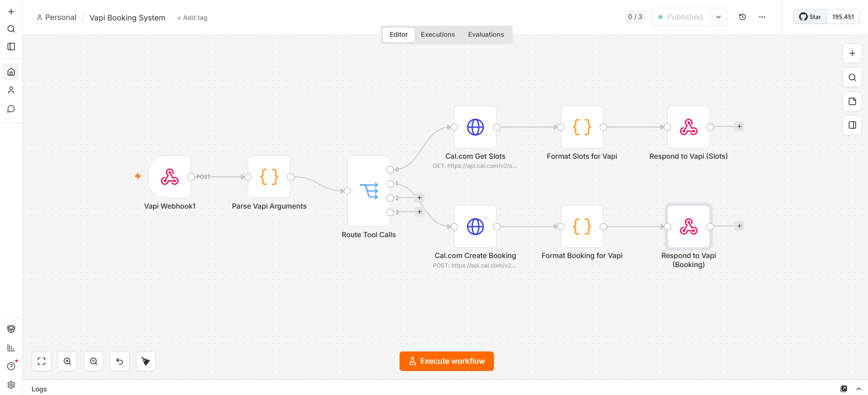Image resolution: width=868 pixels, height=395 pixels.
Task: Add node on Route Tool Calls output 2
Action: coord(419,198)
